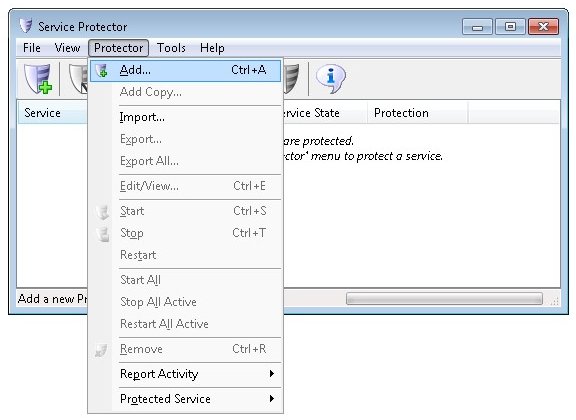Click the Service State column header
The width and height of the screenshot is (576, 420).
(x=325, y=113)
